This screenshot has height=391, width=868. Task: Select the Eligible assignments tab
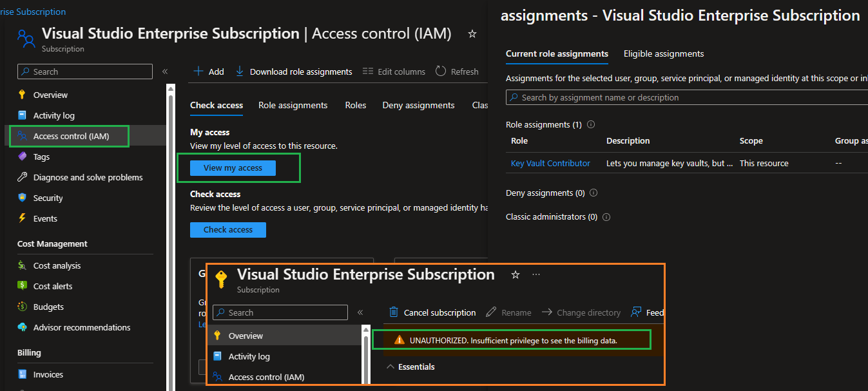664,53
